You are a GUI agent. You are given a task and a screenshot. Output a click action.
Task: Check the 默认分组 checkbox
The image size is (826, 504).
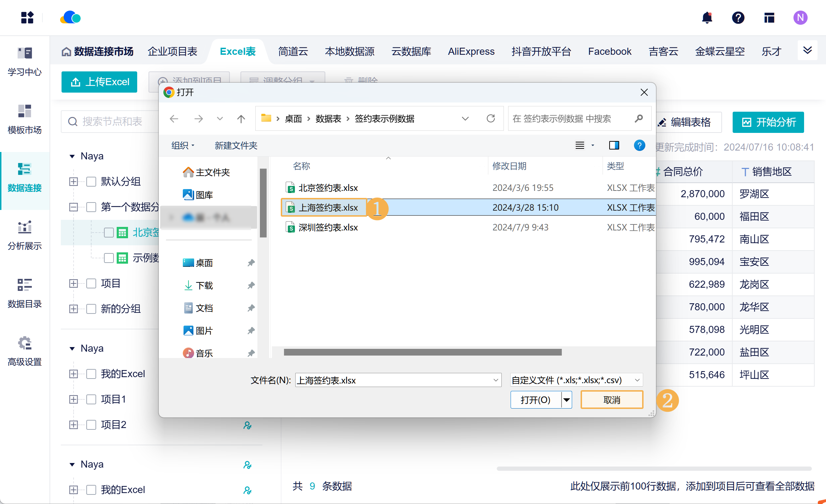91,182
